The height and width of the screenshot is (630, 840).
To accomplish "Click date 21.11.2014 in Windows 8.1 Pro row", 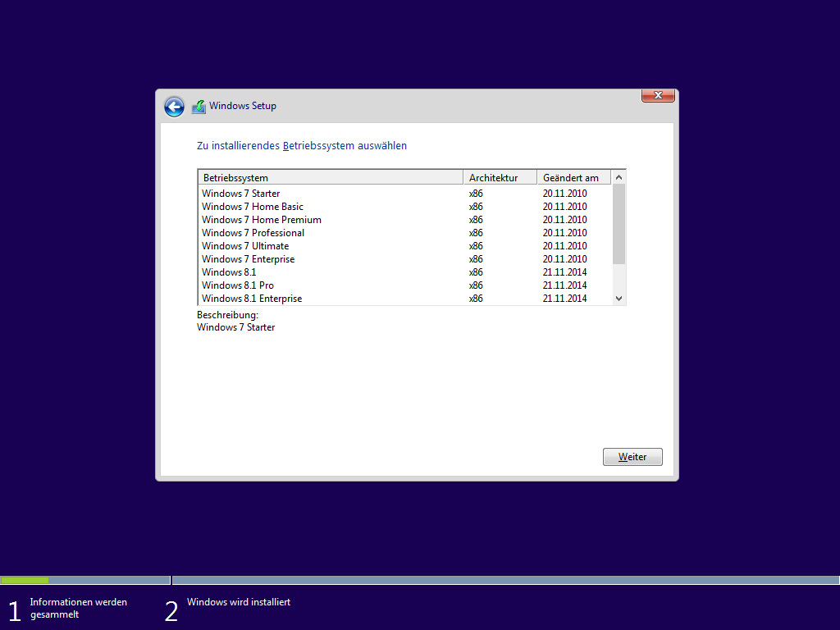I will point(564,285).
